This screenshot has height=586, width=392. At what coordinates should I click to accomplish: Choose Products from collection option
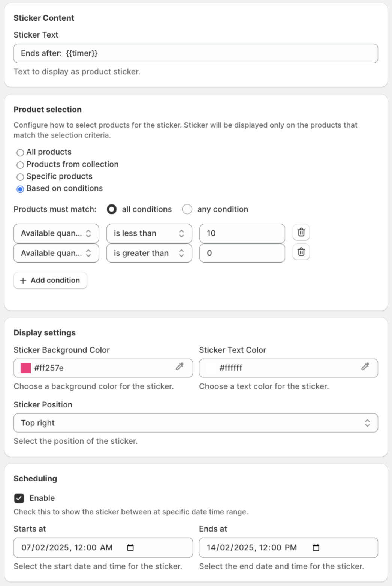20,165
